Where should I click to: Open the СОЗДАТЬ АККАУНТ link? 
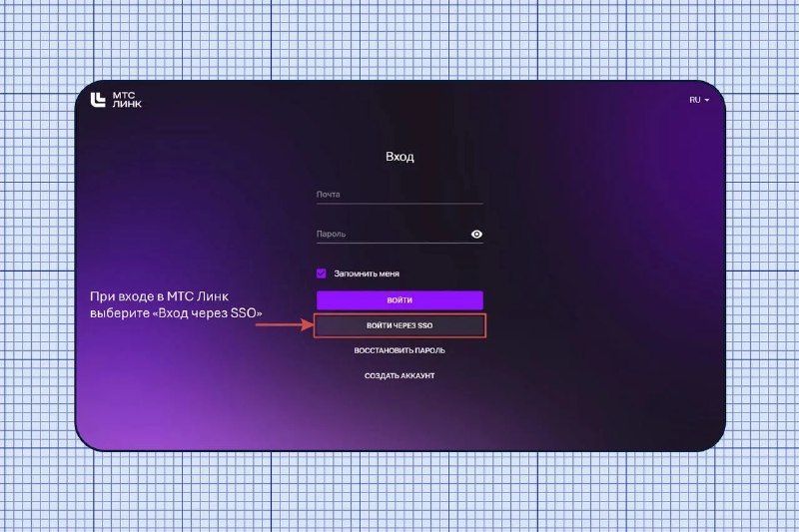[399, 375]
